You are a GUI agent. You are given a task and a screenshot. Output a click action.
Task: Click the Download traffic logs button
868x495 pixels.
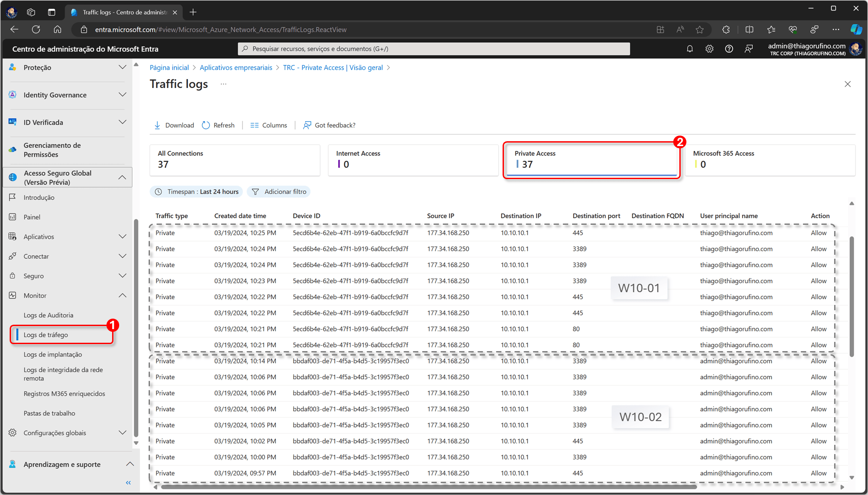174,125
